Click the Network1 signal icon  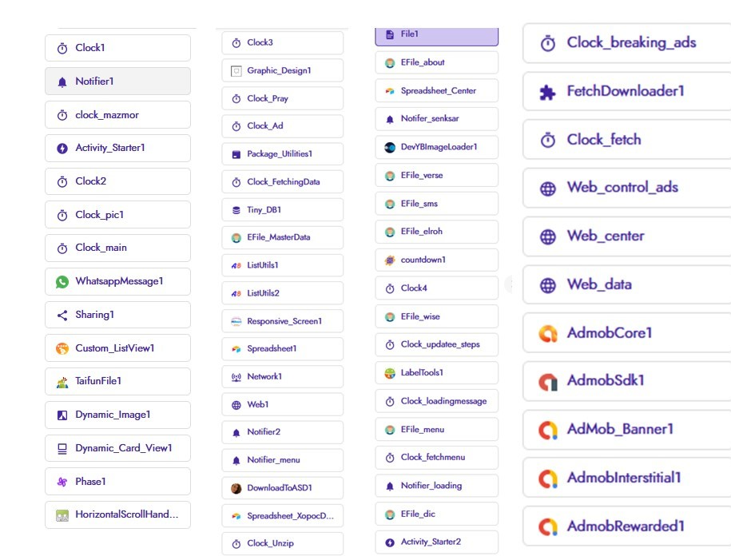(x=236, y=377)
